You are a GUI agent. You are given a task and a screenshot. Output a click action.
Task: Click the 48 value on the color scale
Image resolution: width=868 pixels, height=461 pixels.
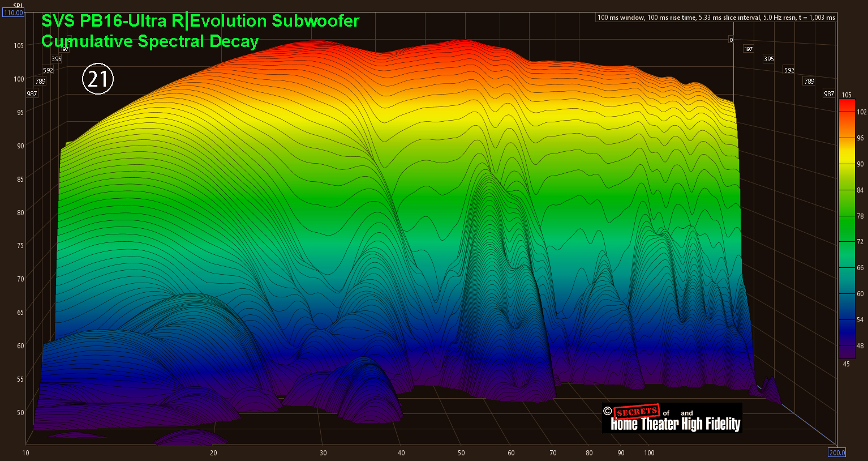pyautogui.click(x=861, y=346)
